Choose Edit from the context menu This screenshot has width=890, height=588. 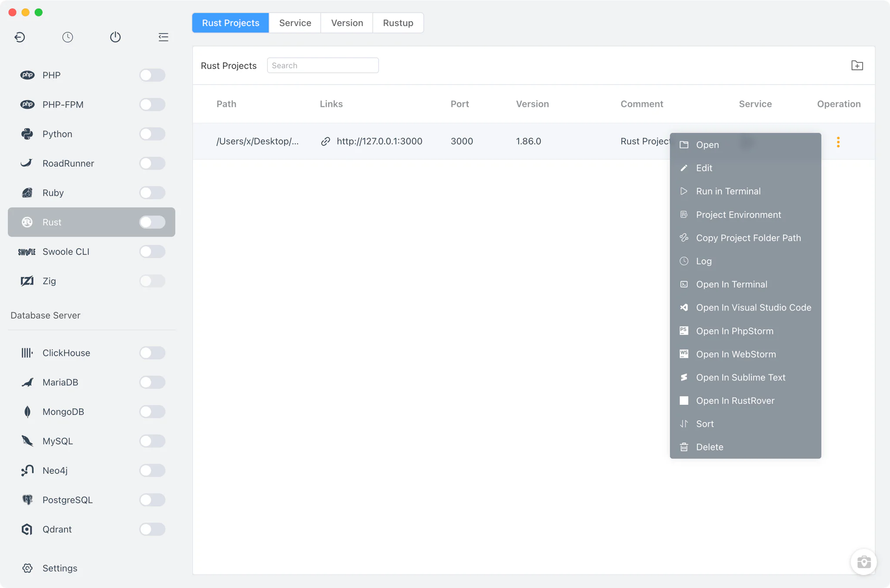pos(745,168)
